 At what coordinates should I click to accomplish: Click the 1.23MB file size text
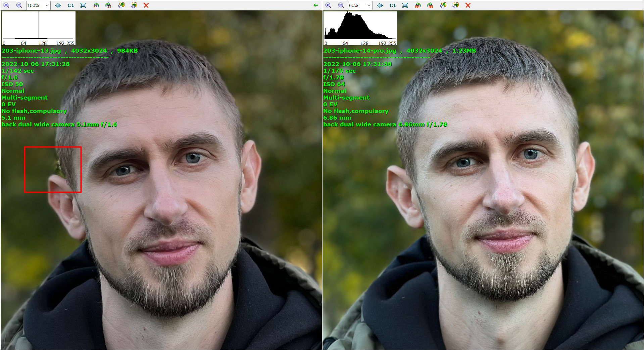click(x=464, y=51)
